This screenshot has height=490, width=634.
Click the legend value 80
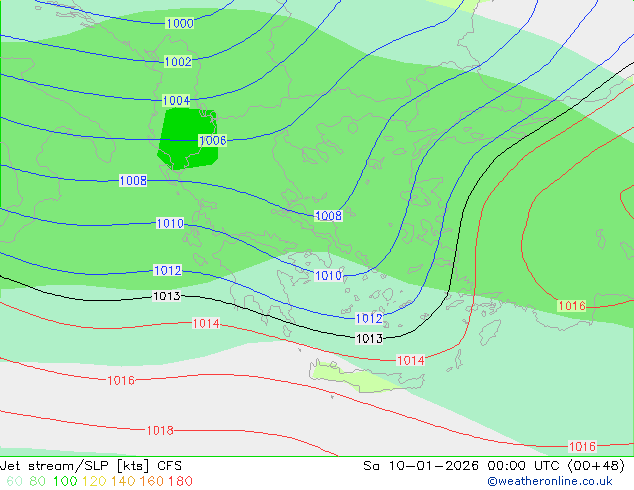(37, 482)
